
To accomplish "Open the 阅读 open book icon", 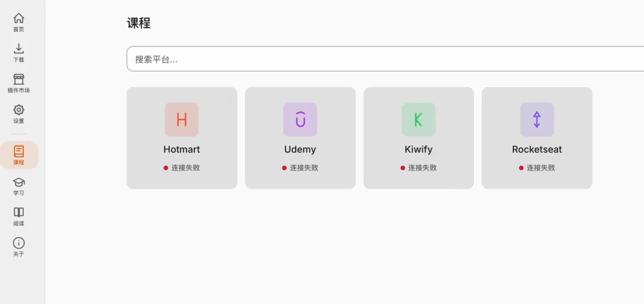I will [x=18, y=212].
